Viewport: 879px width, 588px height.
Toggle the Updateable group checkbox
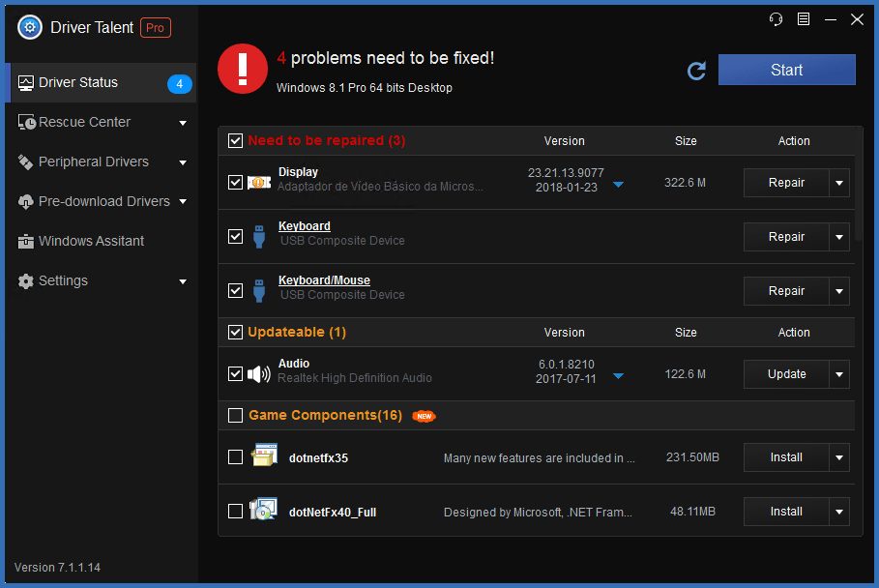click(x=235, y=333)
